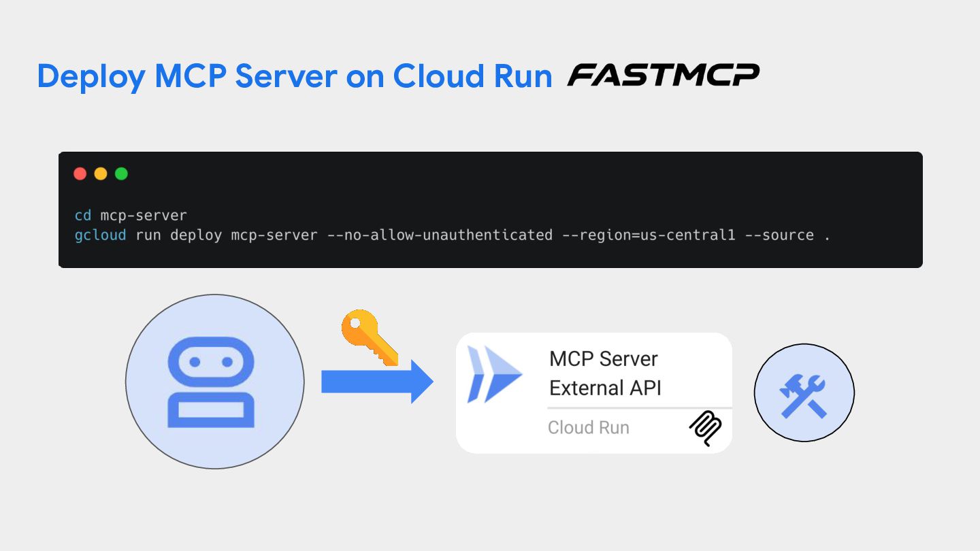Click the '--region=us-central1' flag text
Viewport: 980px width, 551px height.
[x=649, y=235]
